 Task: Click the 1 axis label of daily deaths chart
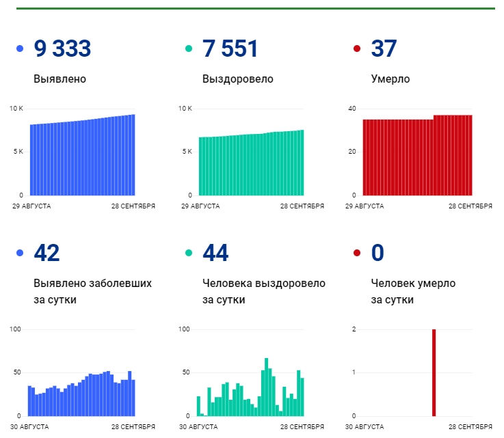[x=354, y=372]
